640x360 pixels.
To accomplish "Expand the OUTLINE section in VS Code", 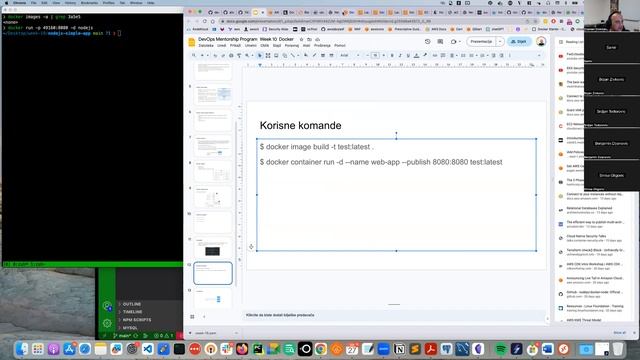I will [132, 304].
